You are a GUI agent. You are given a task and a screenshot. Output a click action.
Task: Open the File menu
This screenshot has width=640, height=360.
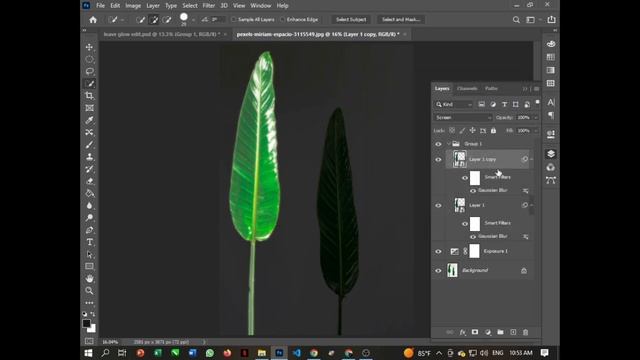(100, 6)
